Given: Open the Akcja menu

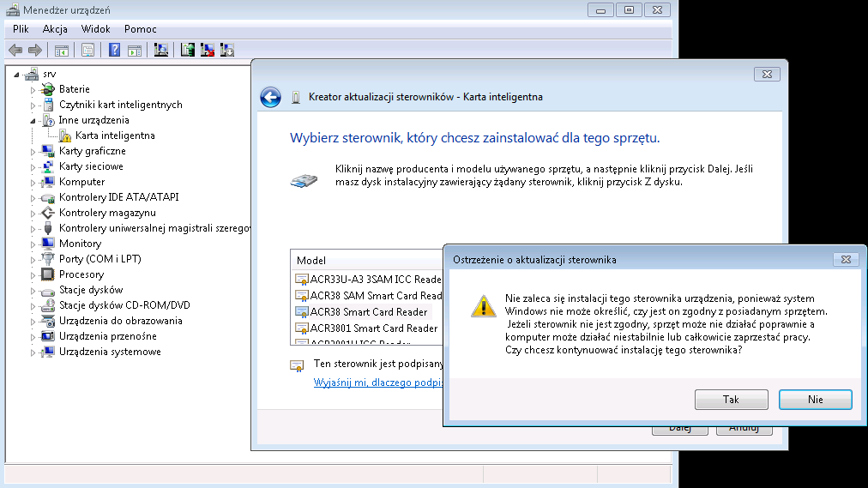Looking at the screenshot, I should point(55,29).
